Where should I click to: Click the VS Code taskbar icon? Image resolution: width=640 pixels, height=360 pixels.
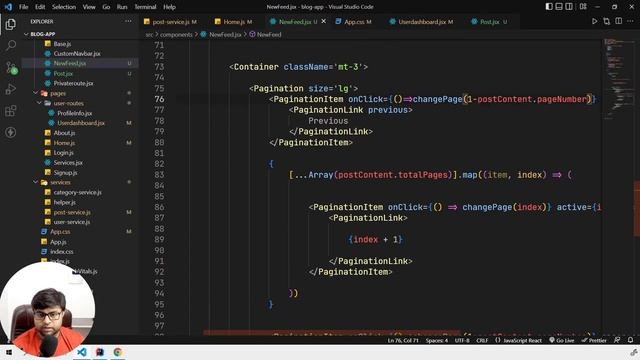[82, 352]
